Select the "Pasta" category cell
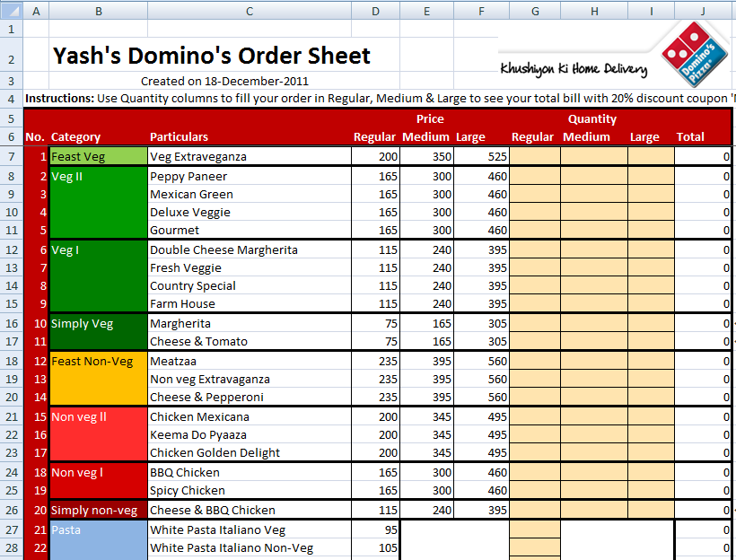Screen dimensions: 736x560 click(x=99, y=540)
